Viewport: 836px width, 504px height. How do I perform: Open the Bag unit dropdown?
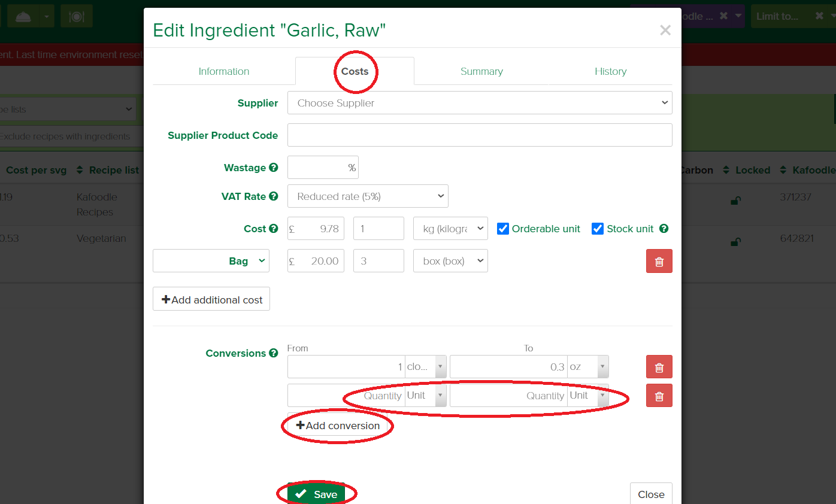click(211, 260)
